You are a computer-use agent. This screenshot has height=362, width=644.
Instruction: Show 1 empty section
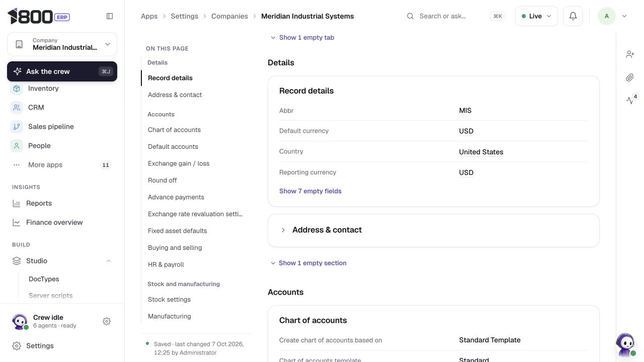[308, 263]
